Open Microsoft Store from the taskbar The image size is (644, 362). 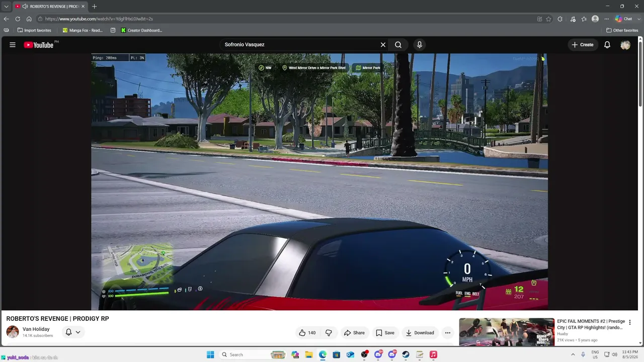(x=337, y=354)
